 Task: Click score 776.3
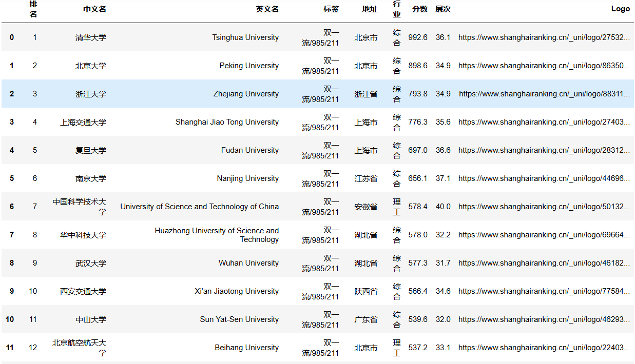(x=418, y=122)
